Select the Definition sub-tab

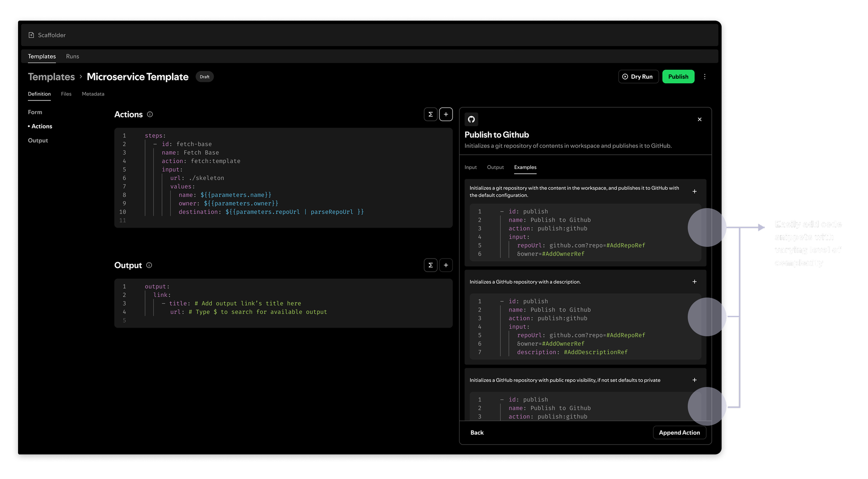click(39, 94)
